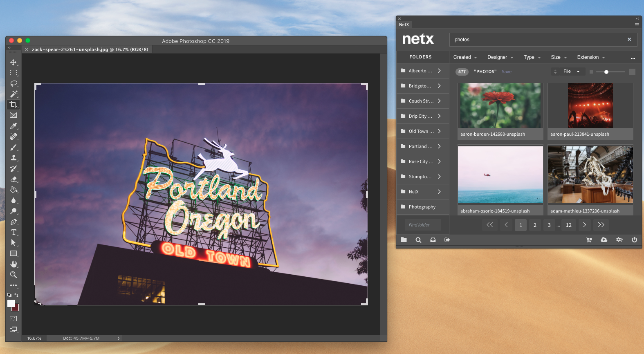Image resolution: width=644 pixels, height=354 pixels.
Task: Select the Eraser tool
Action: (x=13, y=179)
